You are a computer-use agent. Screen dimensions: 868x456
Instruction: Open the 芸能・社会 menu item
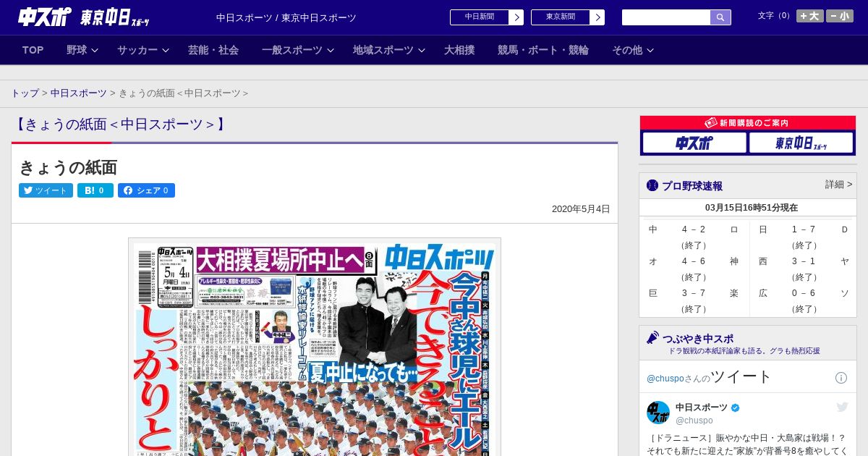[213, 50]
